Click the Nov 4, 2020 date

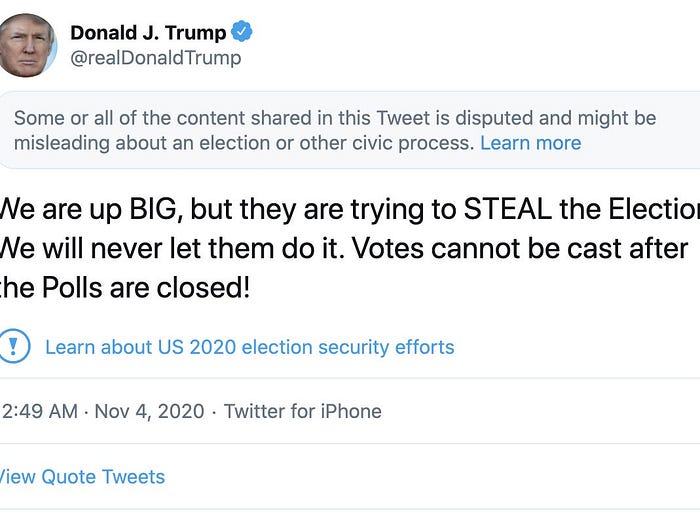pyautogui.click(x=149, y=411)
